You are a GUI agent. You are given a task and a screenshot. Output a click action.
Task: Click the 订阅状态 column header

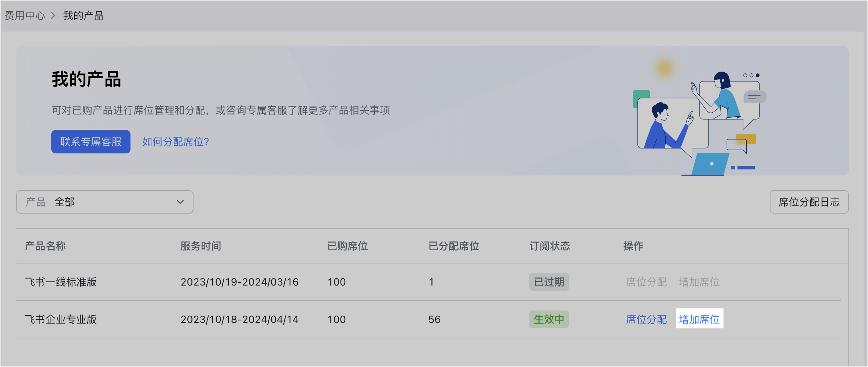tap(550, 246)
